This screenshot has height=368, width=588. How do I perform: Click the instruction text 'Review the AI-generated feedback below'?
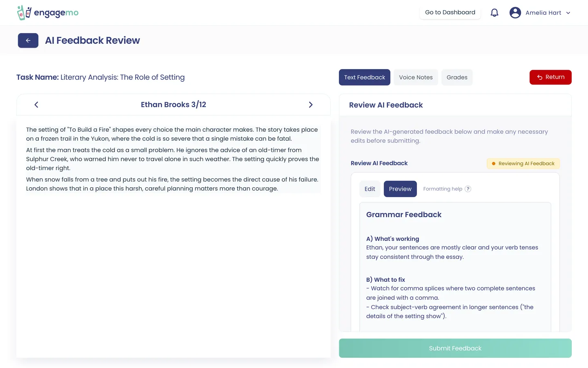tap(449, 136)
